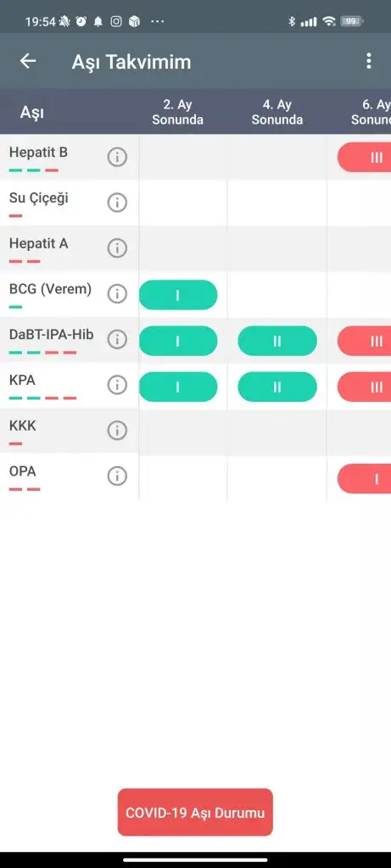View Hepatit A vaccine information icon
391x868 pixels.
click(117, 248)
